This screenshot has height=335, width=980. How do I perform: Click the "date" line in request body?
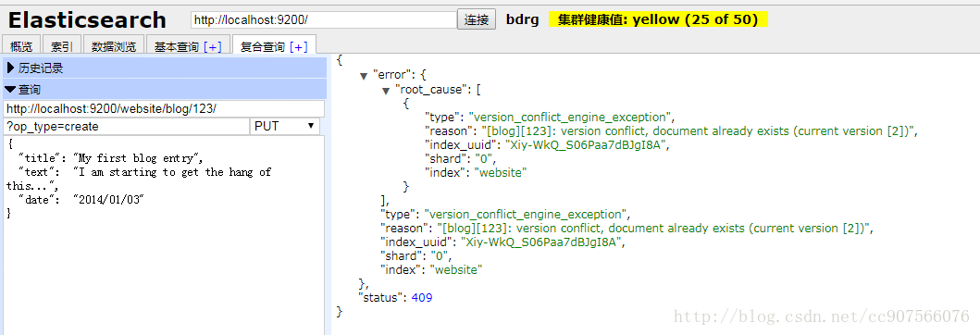[81, 199]
